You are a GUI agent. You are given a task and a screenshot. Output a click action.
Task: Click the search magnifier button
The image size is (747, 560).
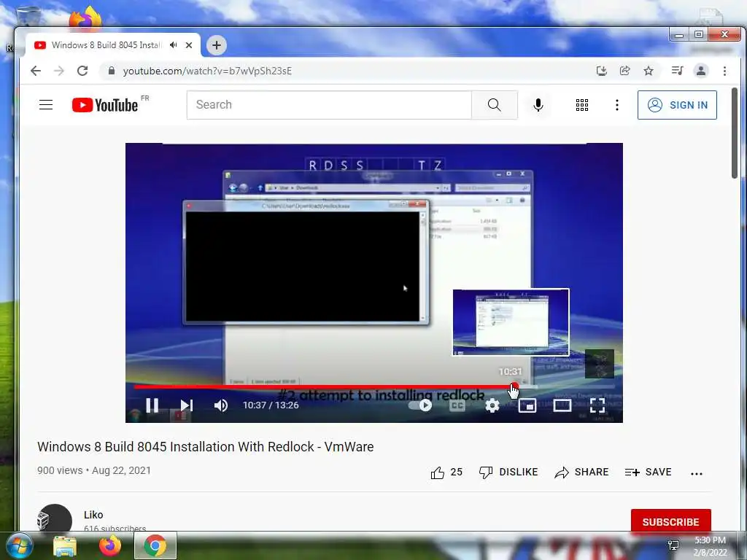(495, 105)
